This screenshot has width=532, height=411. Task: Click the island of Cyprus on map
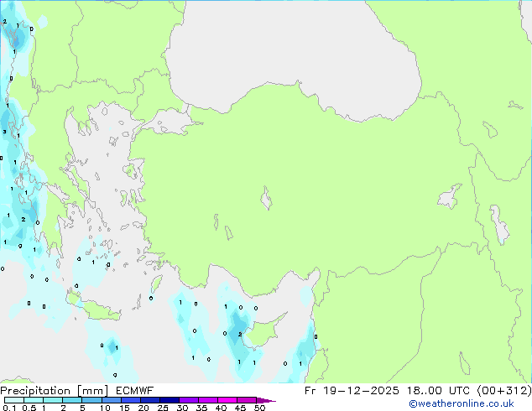point(263,332)
